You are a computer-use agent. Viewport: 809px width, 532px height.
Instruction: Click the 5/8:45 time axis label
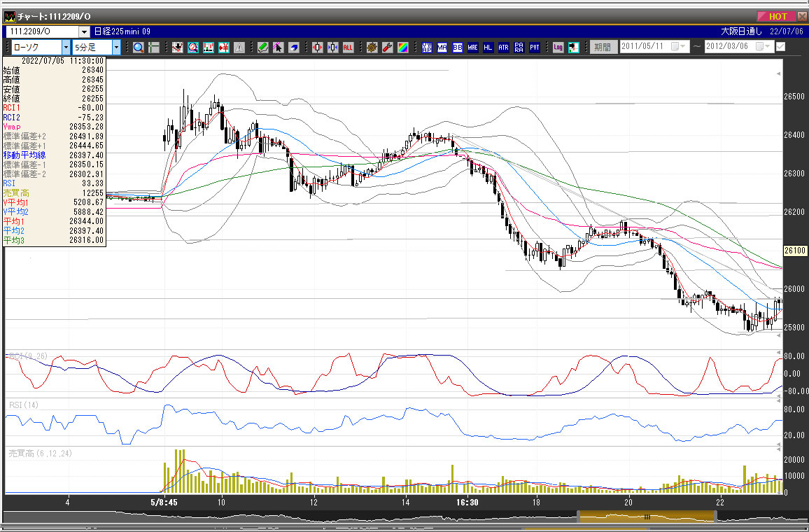164,502
